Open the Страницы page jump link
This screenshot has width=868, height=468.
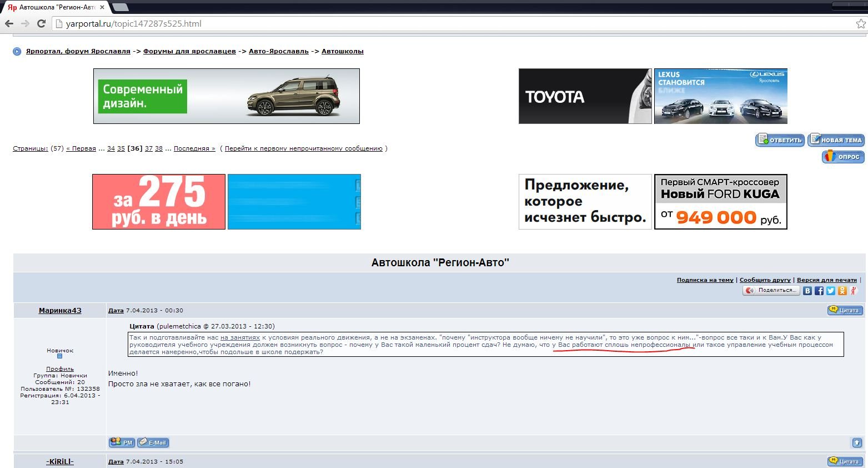(x=30, y=148)
